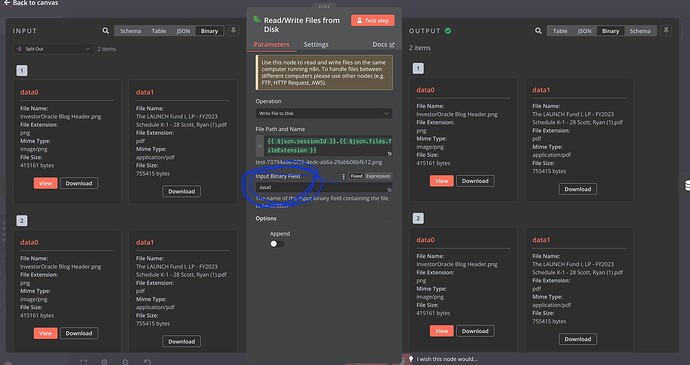690x365 pixels.
Task: Select the OUTPUT '2 items' count text
Action: 420,48
